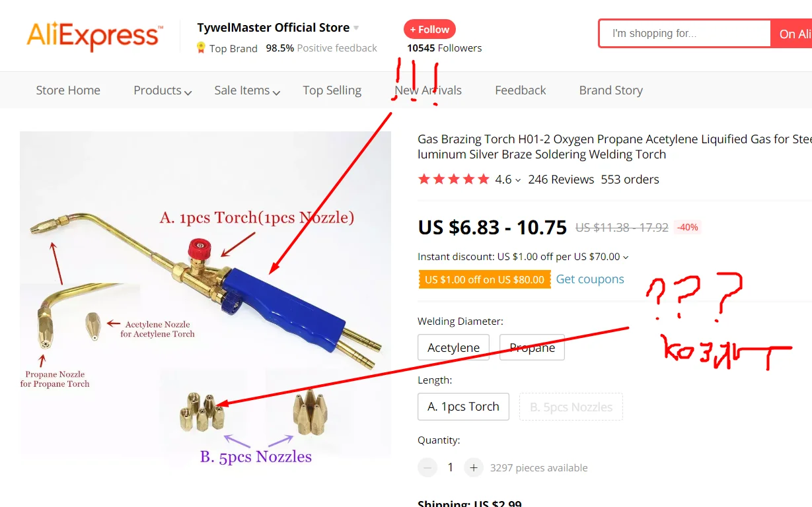Screen dimensions: 812x507
Task: Click the five-star rating icons
Action: coord(453,179)
